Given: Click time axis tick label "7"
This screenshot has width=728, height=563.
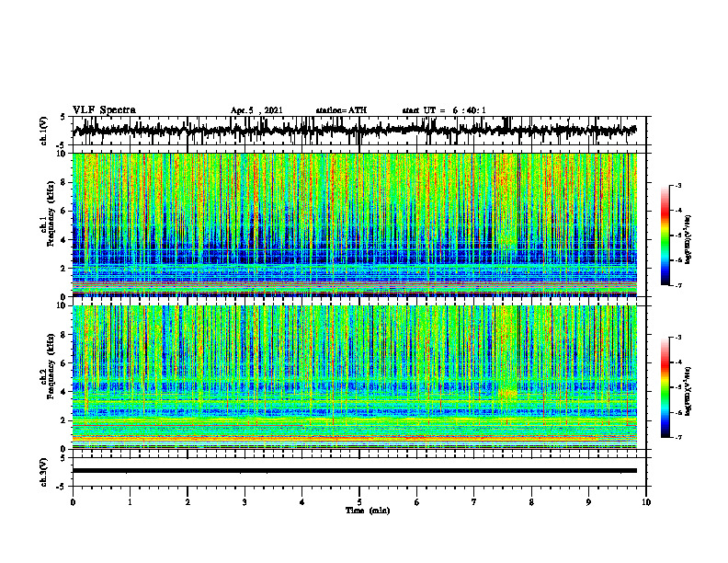Looking at the screenshot, I should 474,502.
